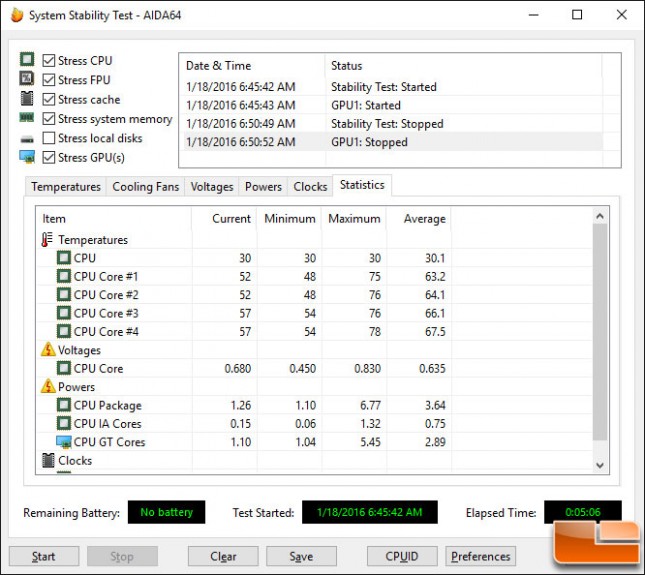645x575 pixels.
Task: Click CPU Package maximum value 6.77
Action: 370,405
